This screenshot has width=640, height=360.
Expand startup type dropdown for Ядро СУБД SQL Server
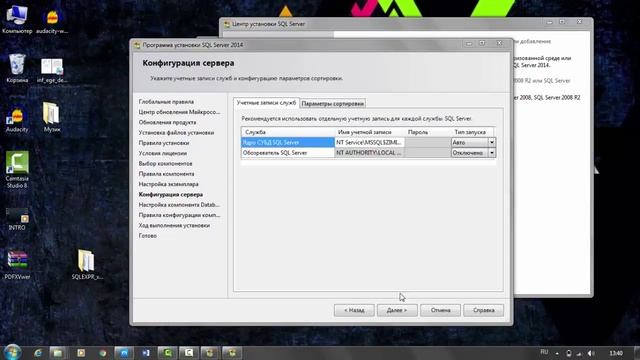click(x=491, y=142)
